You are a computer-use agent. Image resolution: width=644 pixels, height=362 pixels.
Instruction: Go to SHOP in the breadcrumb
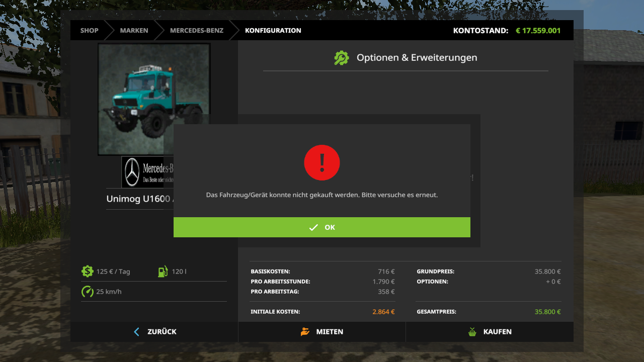[x=89, y=30]
